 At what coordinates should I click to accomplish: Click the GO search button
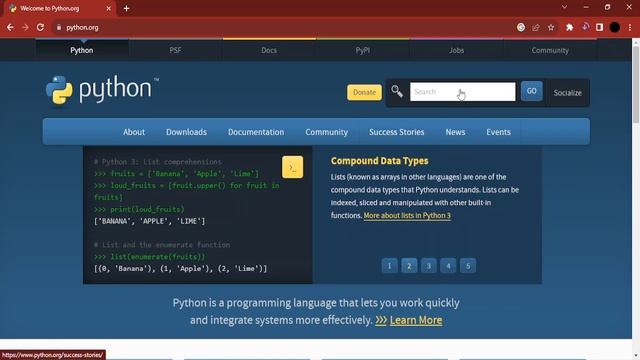pos(531,91)
